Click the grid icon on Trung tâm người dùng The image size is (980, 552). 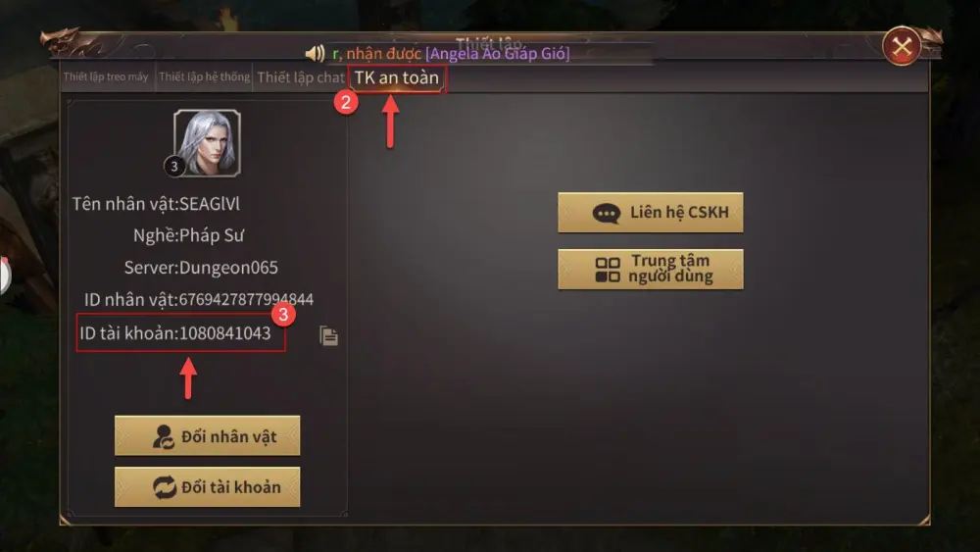coord(607,270)
